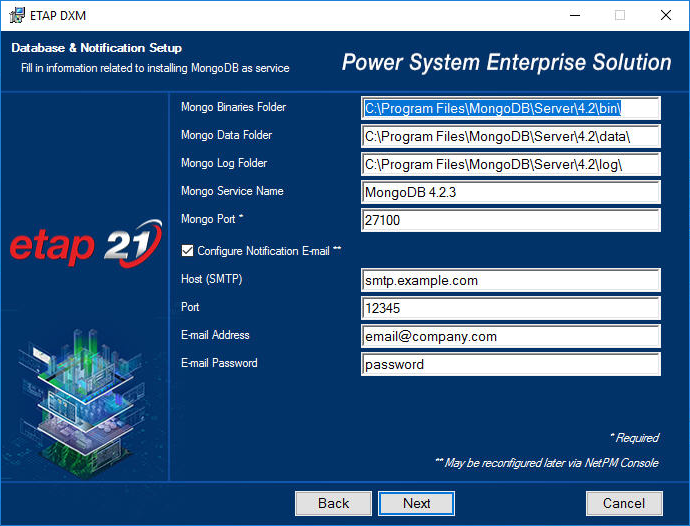Click the 'Database & Notification Setup' heading

pyautogui.click(x=96, y=48)
